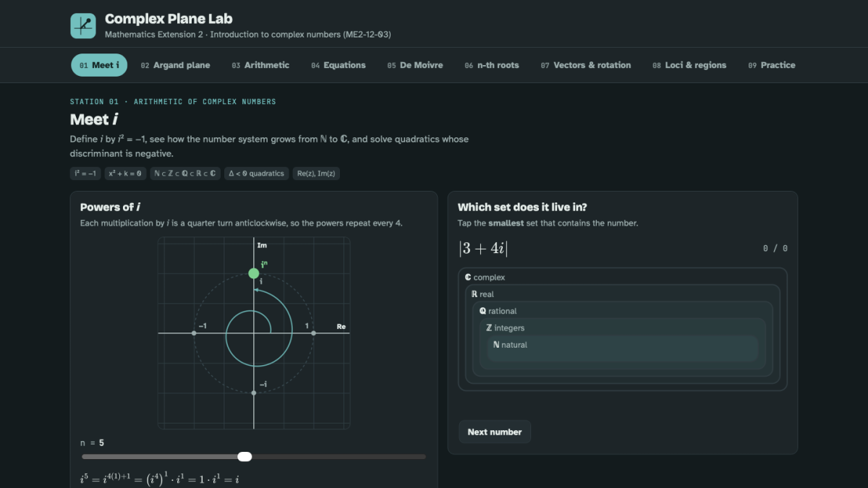Image resolution: width=868 pixels, height=488 pixels.
Task: Click the n = 5 value label
Action: pos(92,443)
